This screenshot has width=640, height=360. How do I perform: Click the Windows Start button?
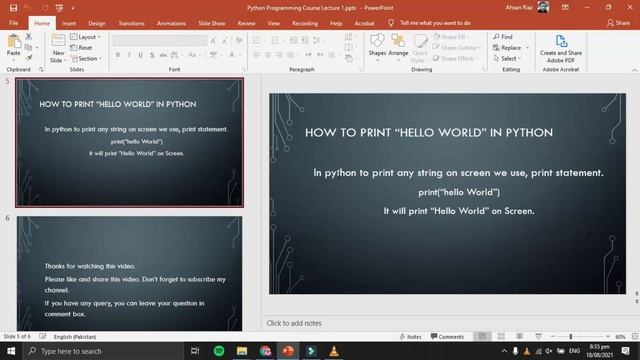[x=11, y=351]
